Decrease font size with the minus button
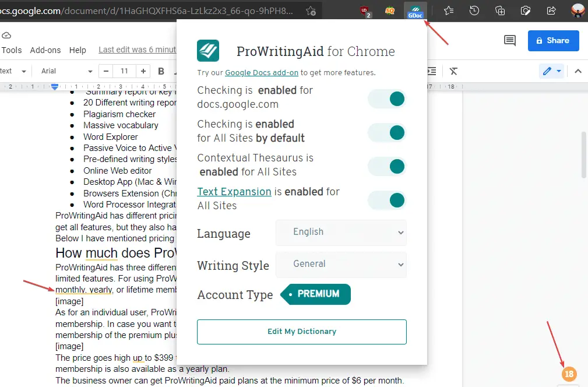The height and width of the screenshot is (387, 588). 105,71
